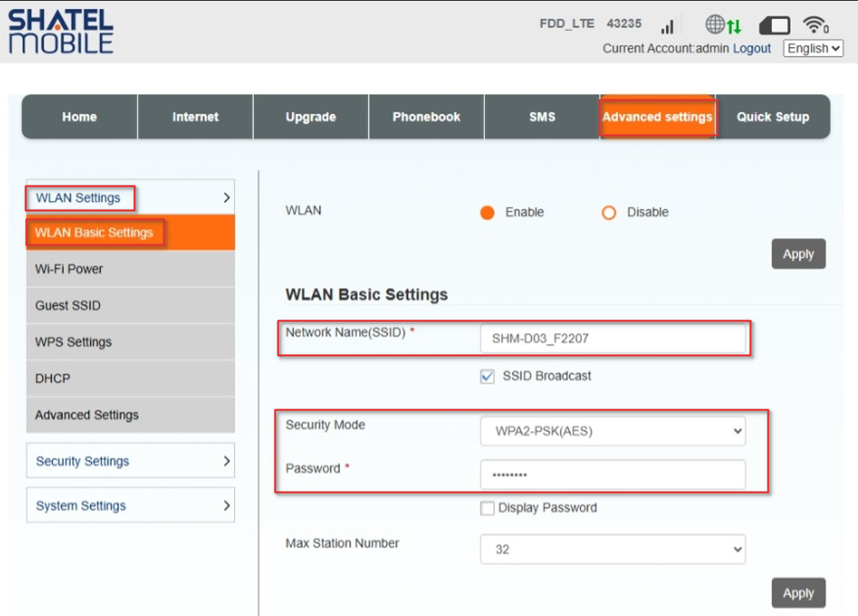Click the 43235 operator code text
The height and width of the screenshot is (616, 858).
click(x=624, y=24)
